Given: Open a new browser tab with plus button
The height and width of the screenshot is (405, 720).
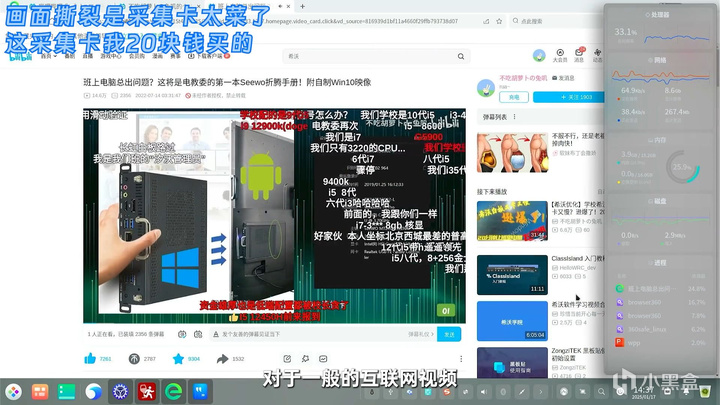Looking at the screenshot, I should pyautogui.click(x=302, y=6).
